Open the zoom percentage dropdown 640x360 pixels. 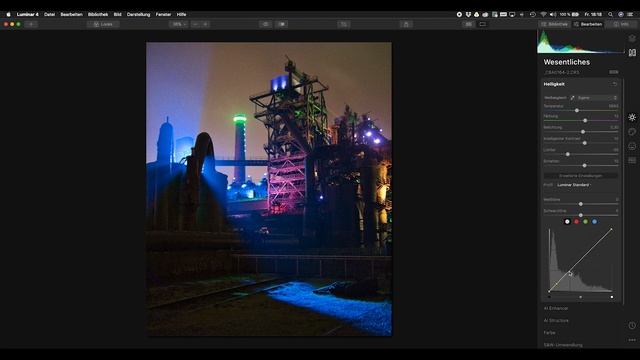click(179, 24)
